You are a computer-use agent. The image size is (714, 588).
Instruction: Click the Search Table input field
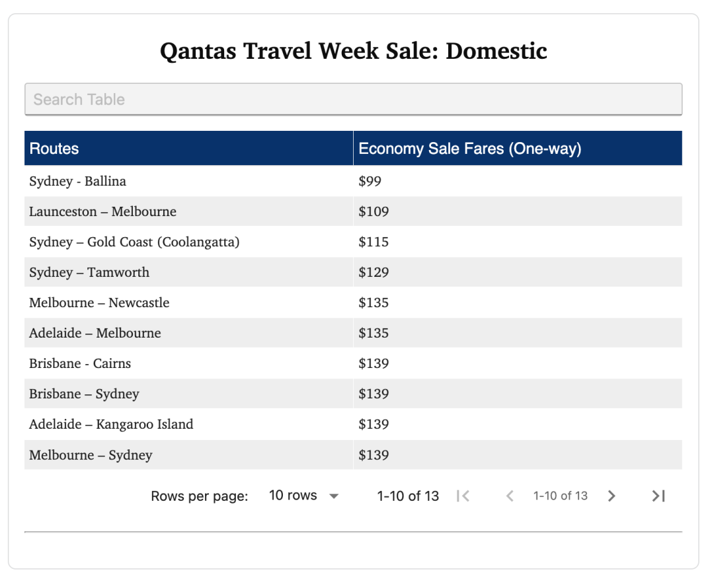click(353, 100)
